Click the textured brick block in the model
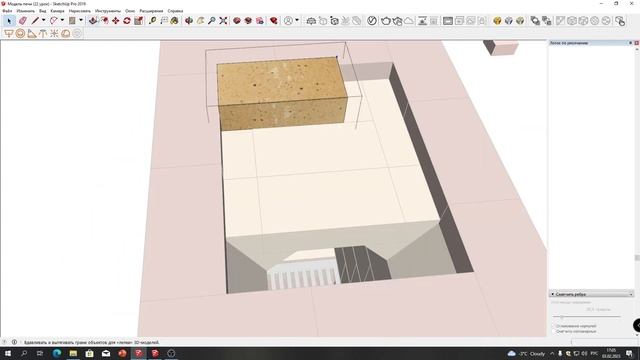Viewport: 640px width, 360px height. tap(282, 93)
